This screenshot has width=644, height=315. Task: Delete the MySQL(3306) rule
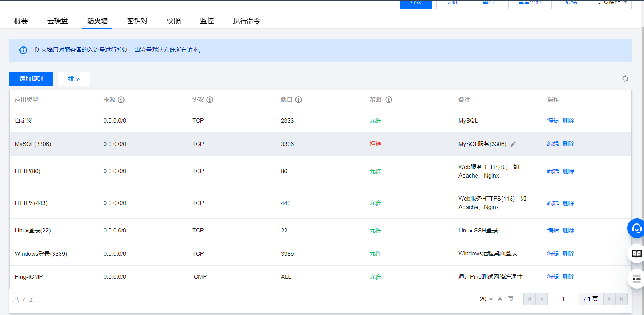[x=569, y=144]
